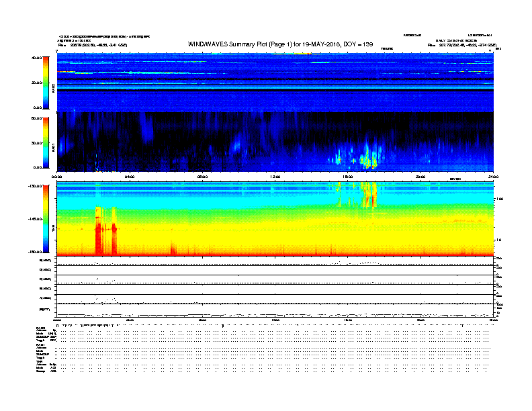Click the TNR vertical axis label
This screenshot has height=411, width=532.
pos(54,228)
